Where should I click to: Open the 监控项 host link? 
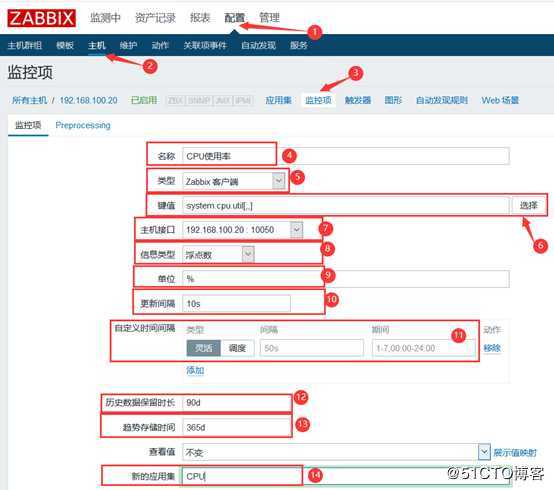pos(318,100)
